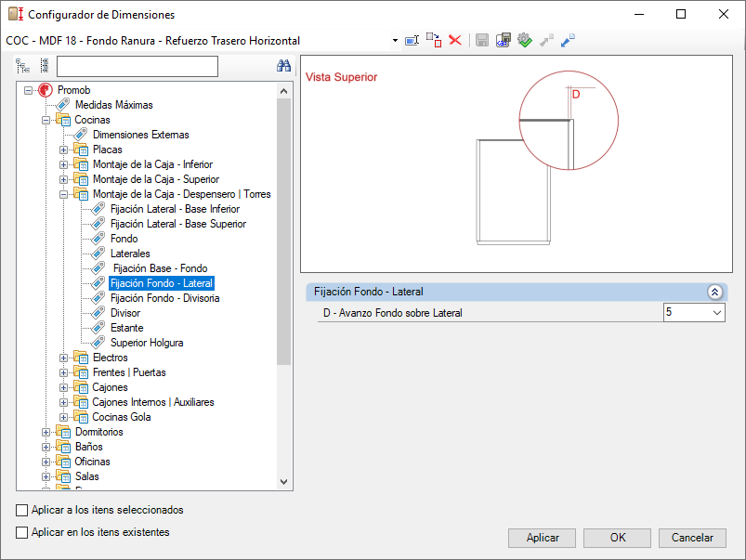
Task: Open the D - Avanzo Fondo value dropdown
Action: (x=717, y=313)
